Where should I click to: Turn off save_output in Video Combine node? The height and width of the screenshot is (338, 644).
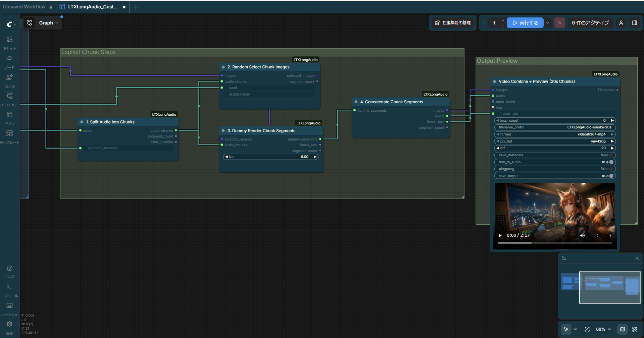[612, 176]
